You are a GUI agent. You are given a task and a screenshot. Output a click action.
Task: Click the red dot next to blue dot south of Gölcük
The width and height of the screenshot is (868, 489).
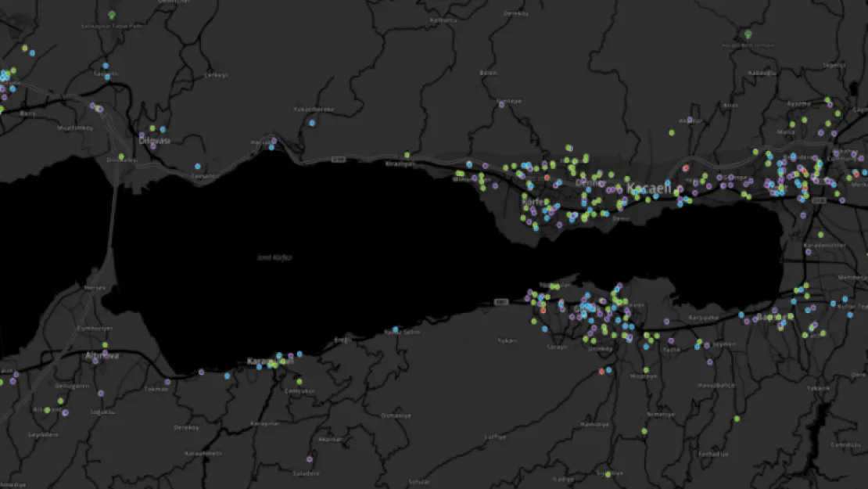click(601, 372)
